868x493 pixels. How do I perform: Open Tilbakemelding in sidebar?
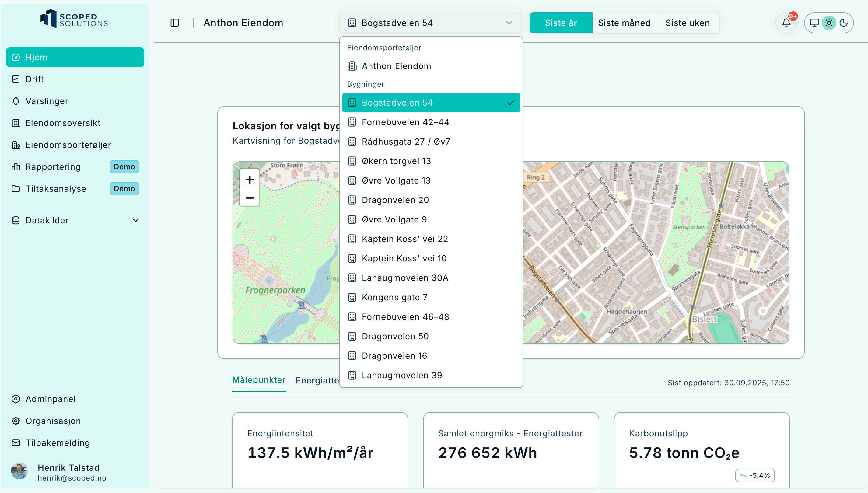[x=58, y=443]
